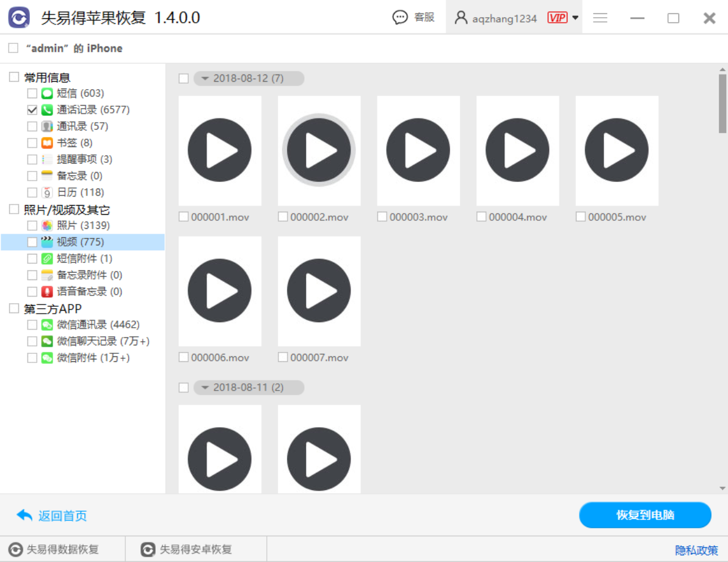Click 返回首页 link
The height and width of the screenshot is (562, 728).
pyautogui.click(x=62, y=516)
